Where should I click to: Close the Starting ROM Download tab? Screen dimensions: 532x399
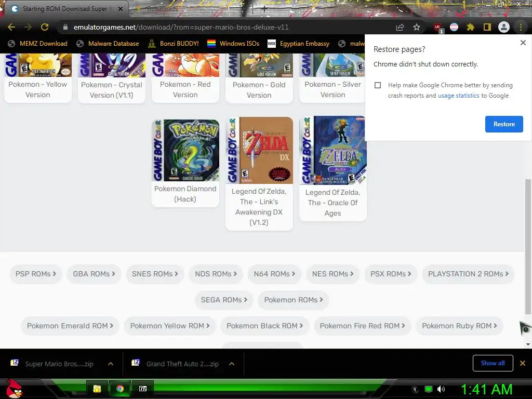[121, 9]
